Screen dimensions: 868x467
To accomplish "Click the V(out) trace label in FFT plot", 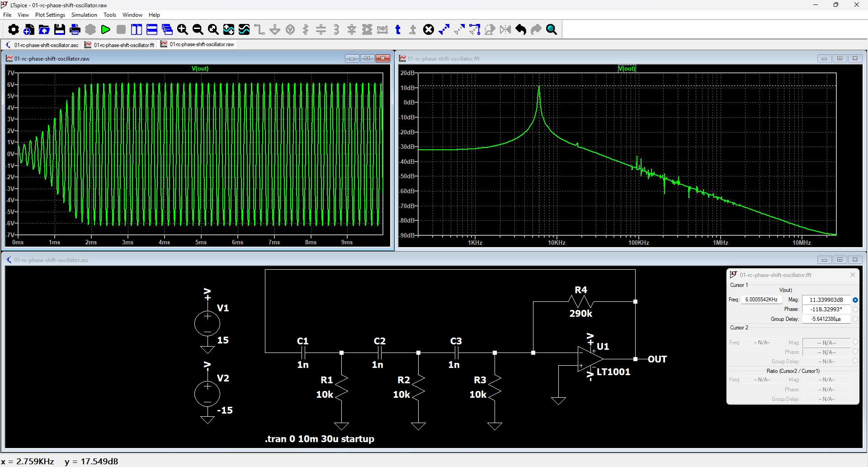I will click(627, 69).
